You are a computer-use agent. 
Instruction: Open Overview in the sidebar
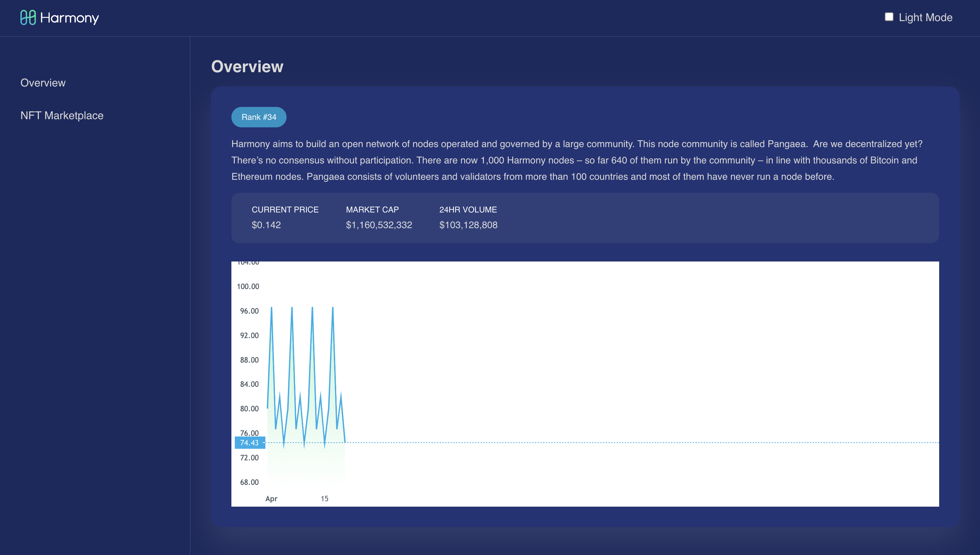[43, 83]
